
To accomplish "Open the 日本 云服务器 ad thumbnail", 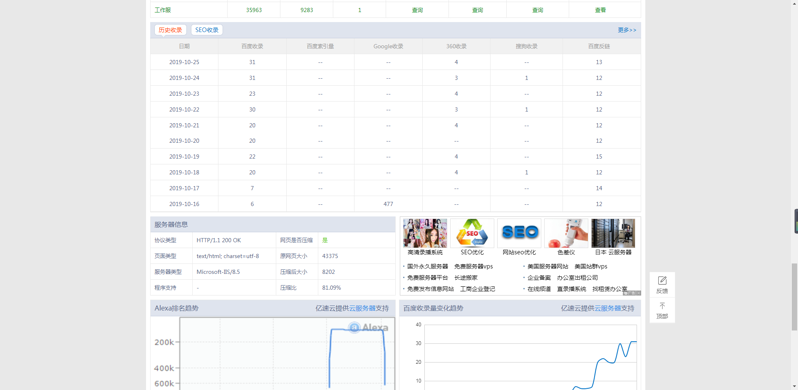I will (613, 233).
